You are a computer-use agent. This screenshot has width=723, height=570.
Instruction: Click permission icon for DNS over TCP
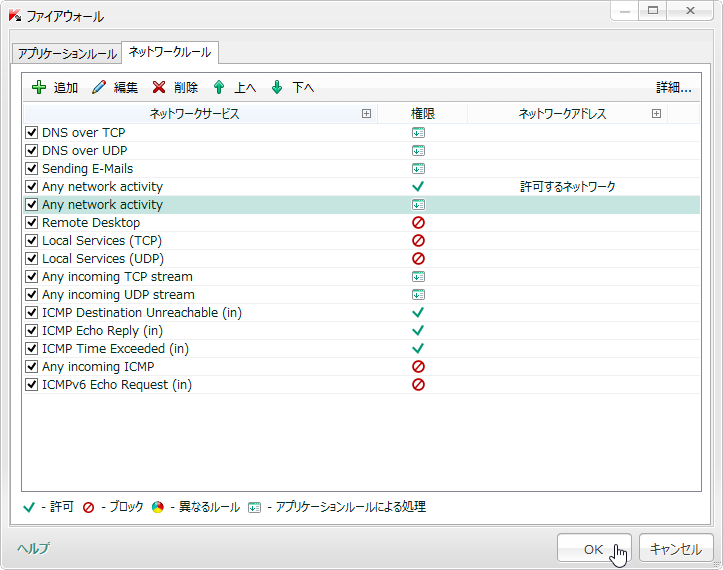418,133
